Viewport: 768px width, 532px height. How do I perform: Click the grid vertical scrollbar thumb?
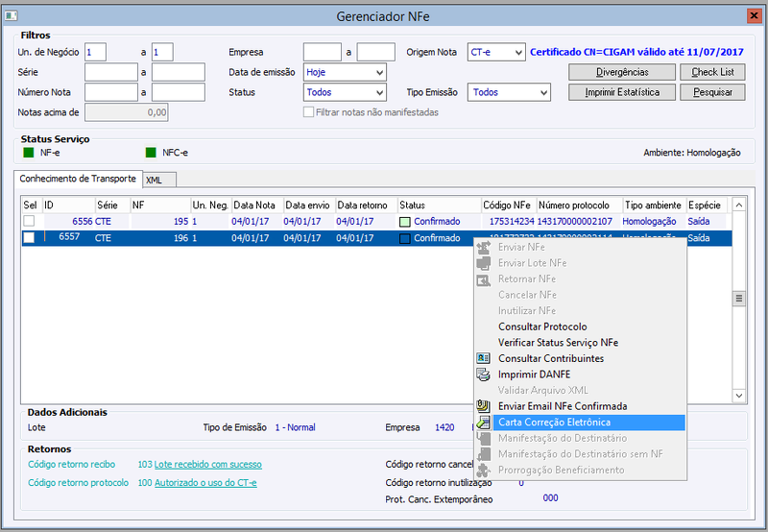coord(738,299)
